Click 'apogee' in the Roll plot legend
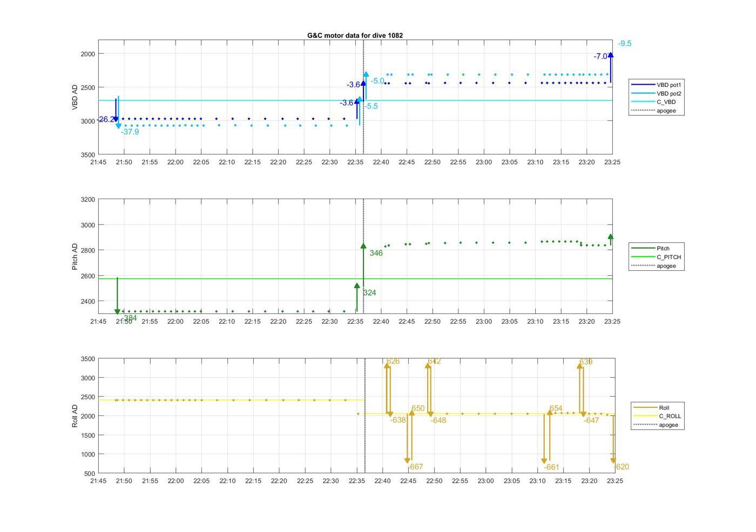 [668, 425]
